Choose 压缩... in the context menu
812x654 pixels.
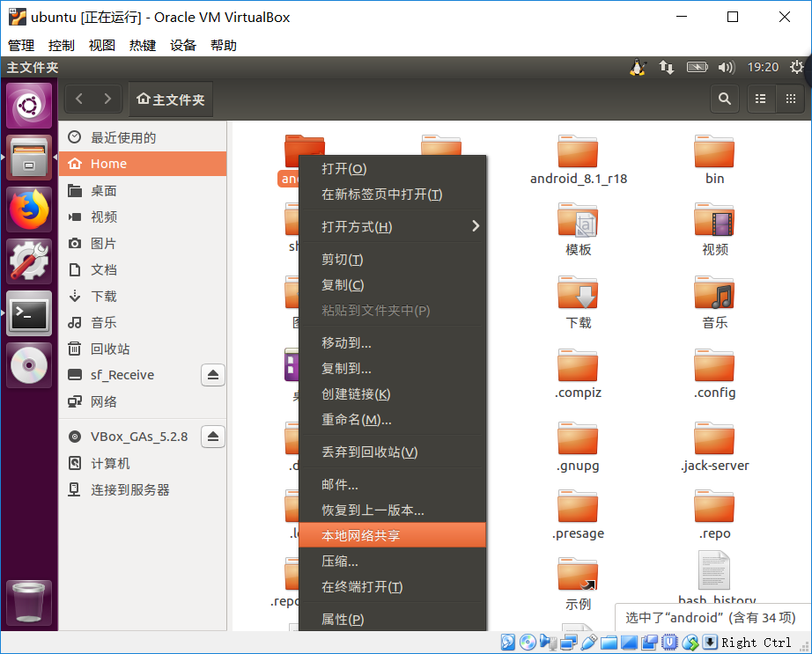click(393, 561)
